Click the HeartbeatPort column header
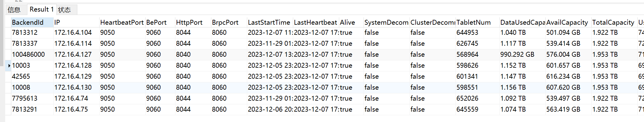 [122, 22]
